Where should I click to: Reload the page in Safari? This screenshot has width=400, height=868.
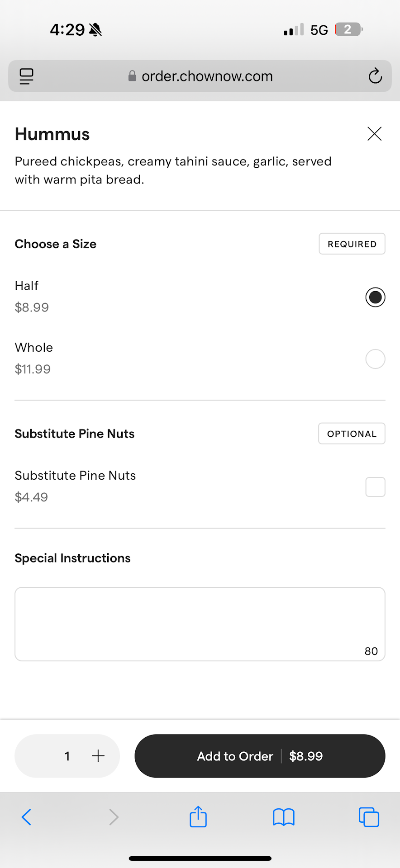pos(375,76)
